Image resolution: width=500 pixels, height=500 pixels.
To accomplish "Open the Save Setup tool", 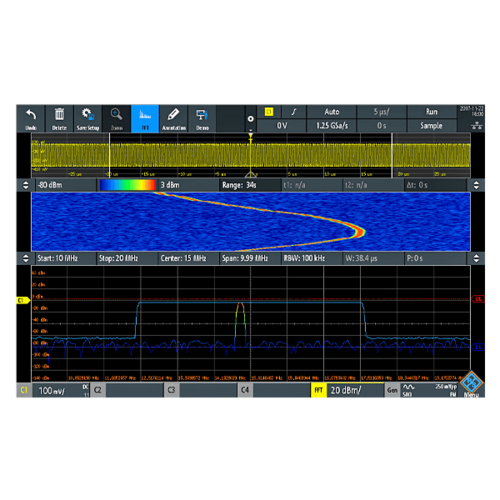I will pos(88,119).
